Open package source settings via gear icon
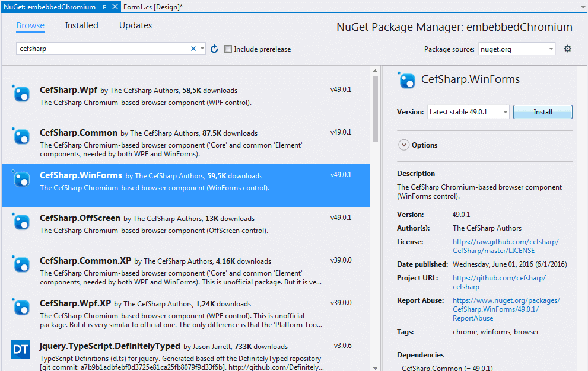 (x=567, y=49)
